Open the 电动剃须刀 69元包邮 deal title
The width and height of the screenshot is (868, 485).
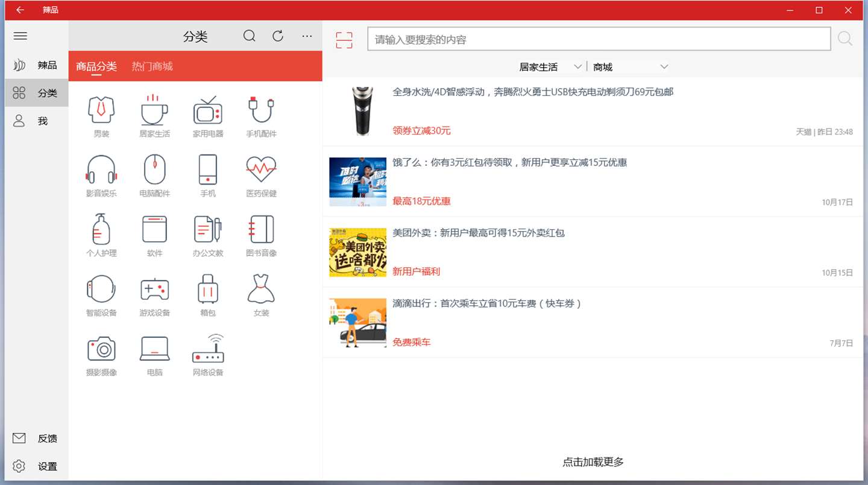[x=533, y=92]
